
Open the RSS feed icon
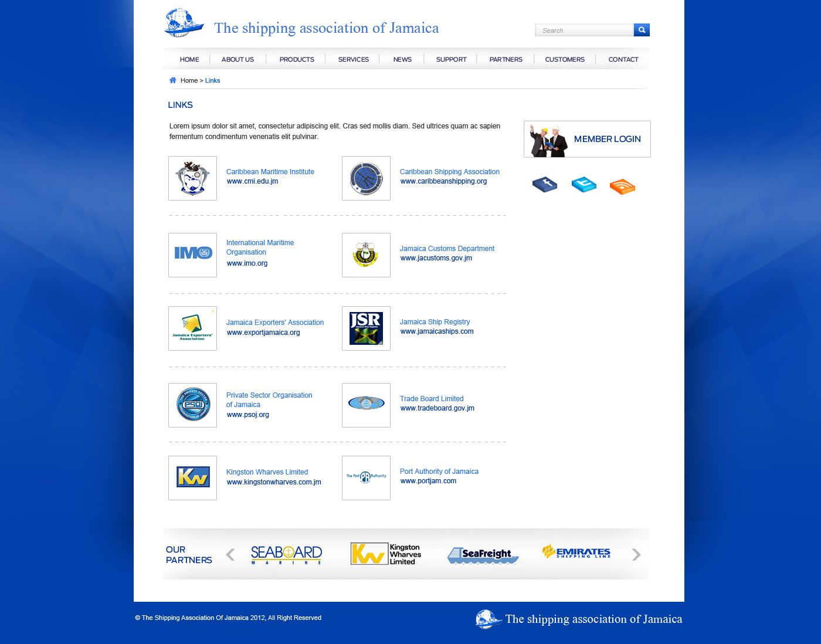(622, 186)
